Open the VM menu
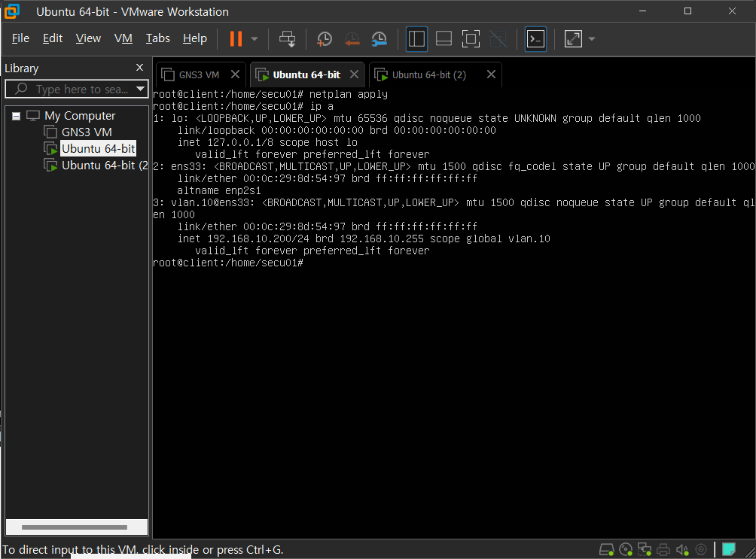756x559 pixels. coord(123,38)
